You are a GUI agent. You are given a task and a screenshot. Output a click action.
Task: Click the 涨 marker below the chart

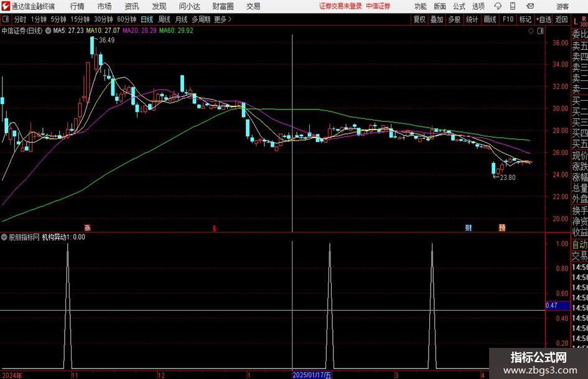tap(87, 227)
